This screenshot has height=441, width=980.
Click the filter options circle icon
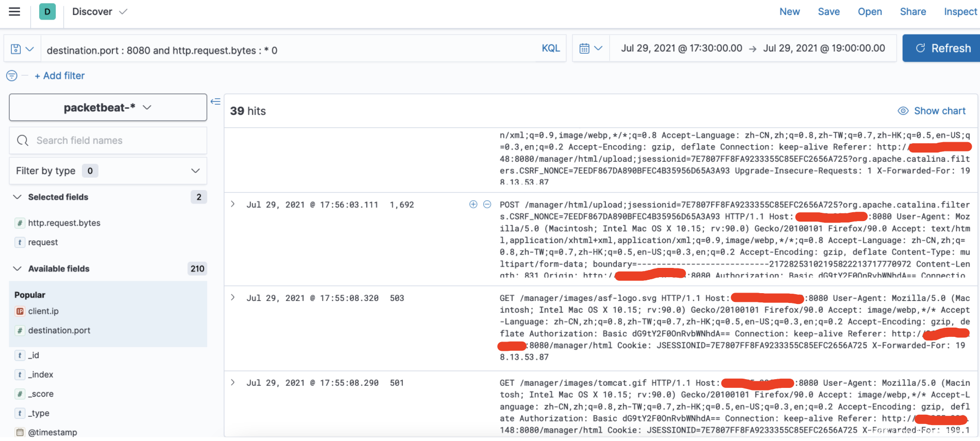tap(11, 76)
